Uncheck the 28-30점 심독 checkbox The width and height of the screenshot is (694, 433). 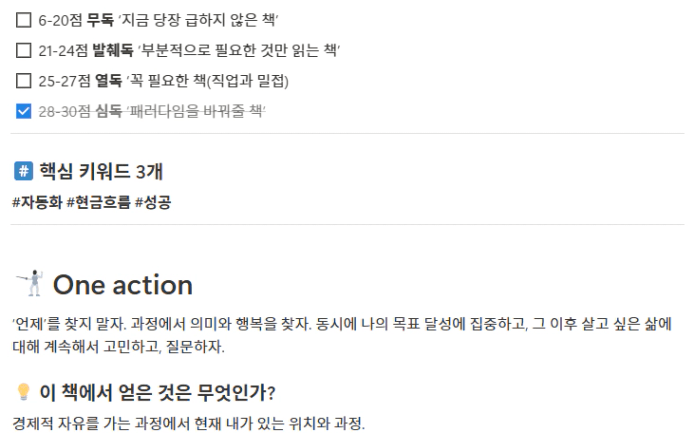point(23,111)
